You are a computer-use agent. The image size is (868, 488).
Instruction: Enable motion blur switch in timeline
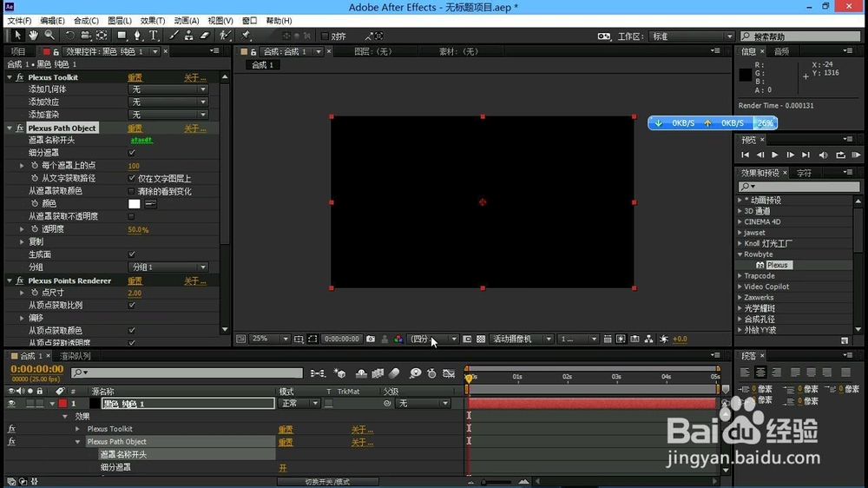point(394,373)
